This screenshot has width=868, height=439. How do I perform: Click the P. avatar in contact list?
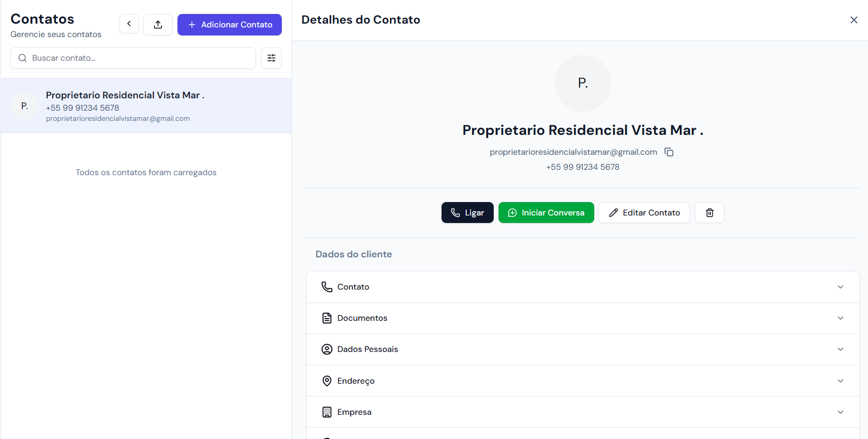point(25,106)
